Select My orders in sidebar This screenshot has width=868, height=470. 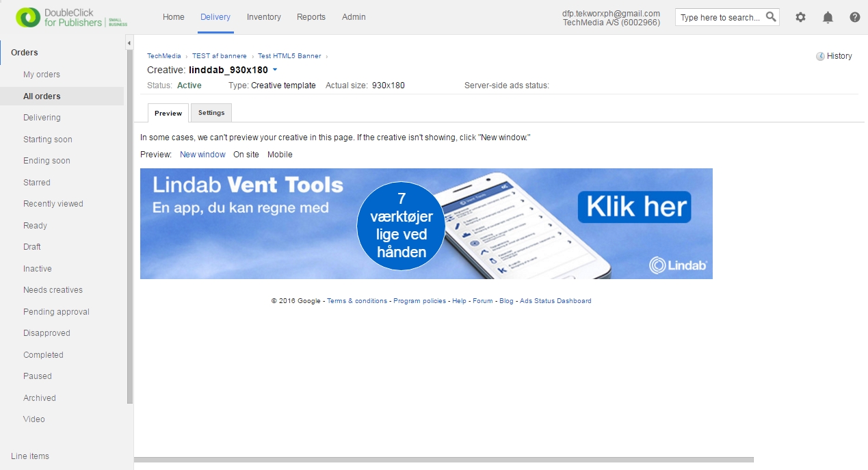[x=42, y=75]
